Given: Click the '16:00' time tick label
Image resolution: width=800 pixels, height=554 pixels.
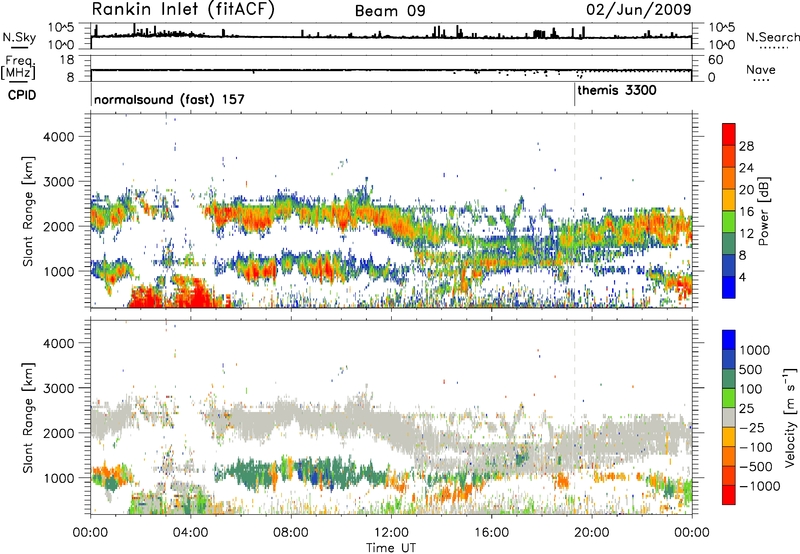Looking at the screenshot, I should (491, 533).
